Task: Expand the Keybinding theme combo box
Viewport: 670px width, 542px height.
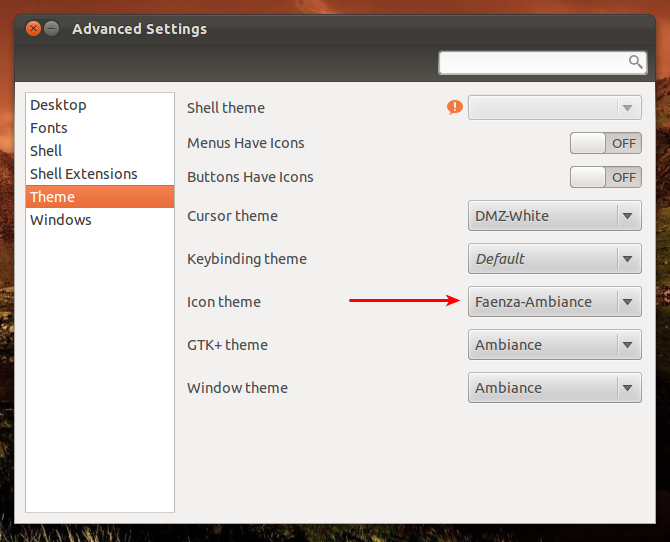Action: (554, 259)
